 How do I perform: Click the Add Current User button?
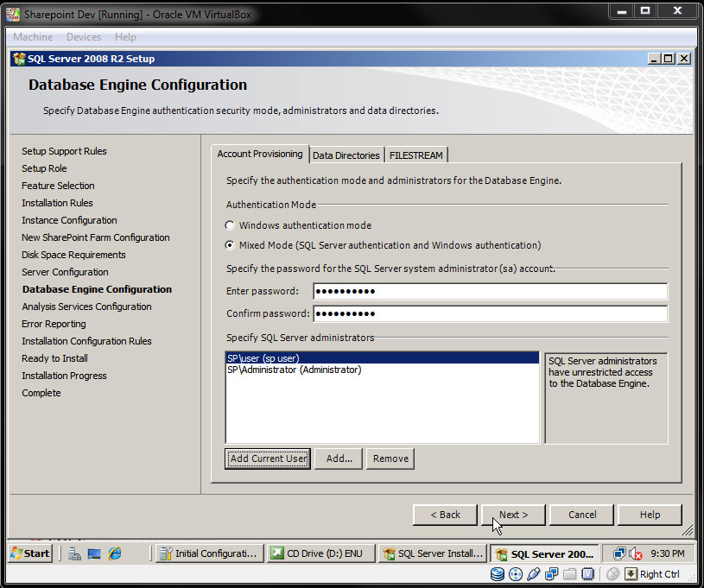pos(268,458)
